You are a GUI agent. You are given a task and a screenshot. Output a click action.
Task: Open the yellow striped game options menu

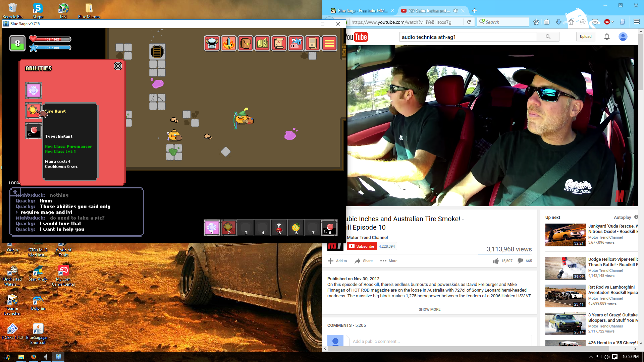pos(329,43)
